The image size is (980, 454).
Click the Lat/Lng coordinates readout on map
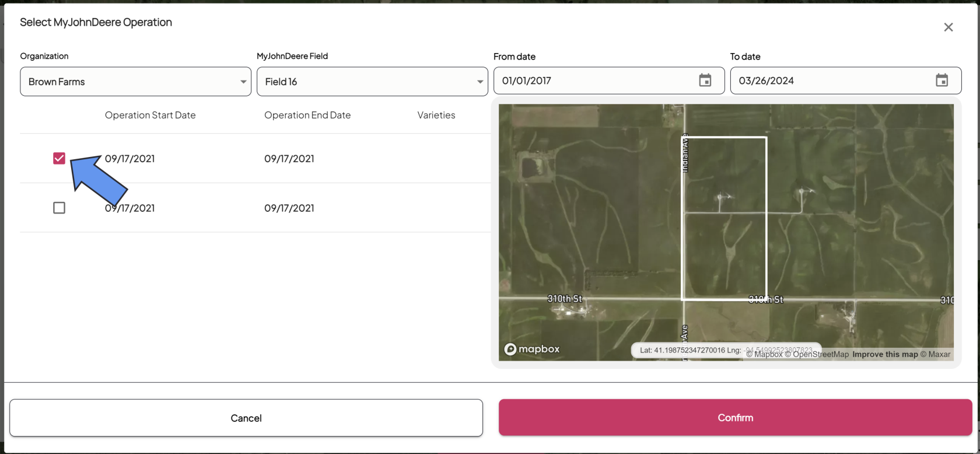[x=726, y=350]
